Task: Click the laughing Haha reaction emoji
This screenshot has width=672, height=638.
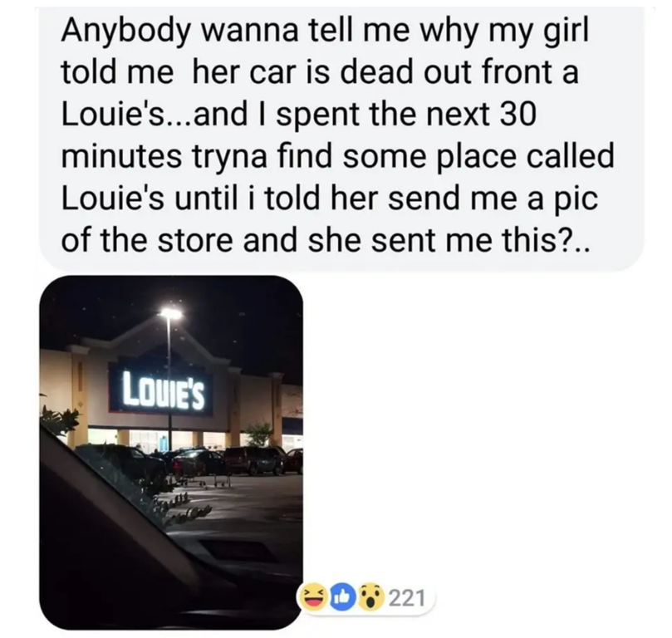Action: coord(314,598)
